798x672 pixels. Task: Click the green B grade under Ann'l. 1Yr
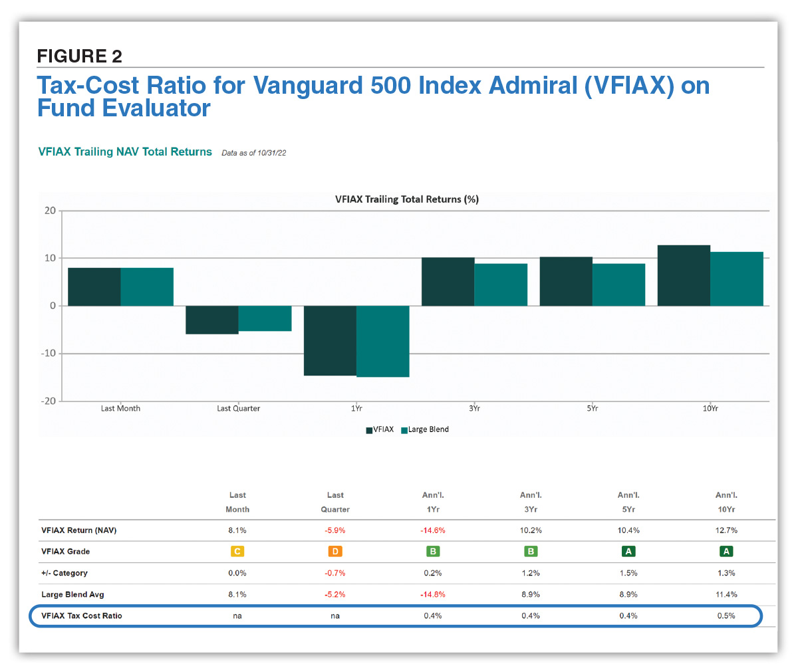tap(433, 552)
